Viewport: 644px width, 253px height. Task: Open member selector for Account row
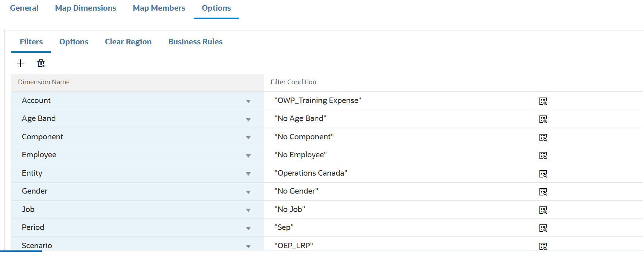pyautogui.click(x=543, y=101)
